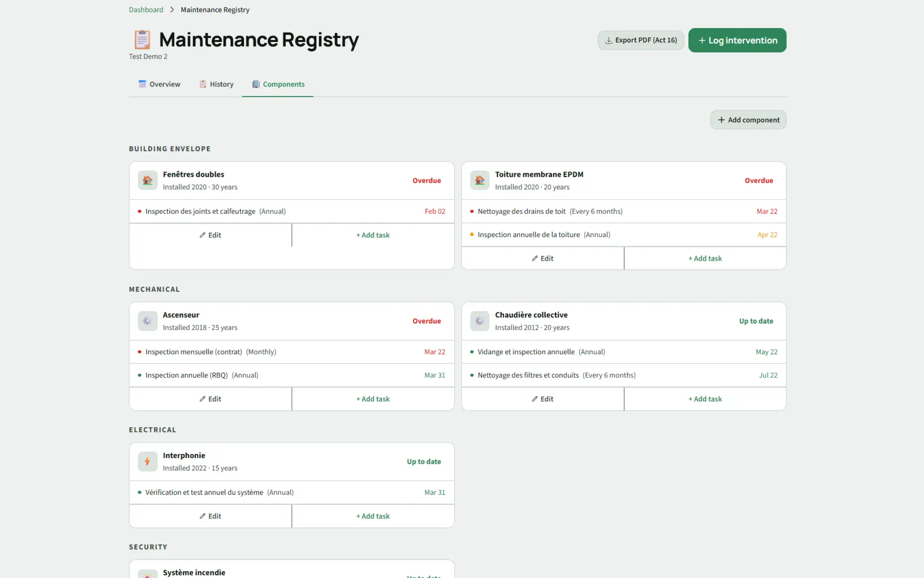924x578 pixels.
Task: Click the download icon inside Export PDF button
Action: (609, 40)
